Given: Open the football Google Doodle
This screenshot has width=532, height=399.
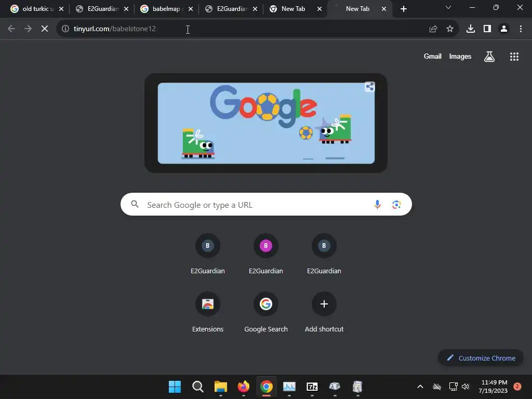Looking at the screenshot, I should pos(266,123).
